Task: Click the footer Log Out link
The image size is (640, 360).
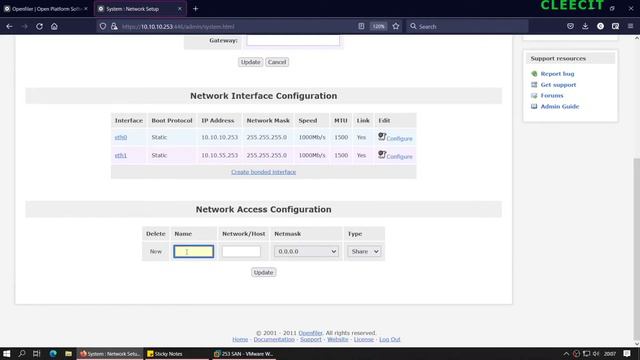Action: pyautogui.click(x=390, y=339)
